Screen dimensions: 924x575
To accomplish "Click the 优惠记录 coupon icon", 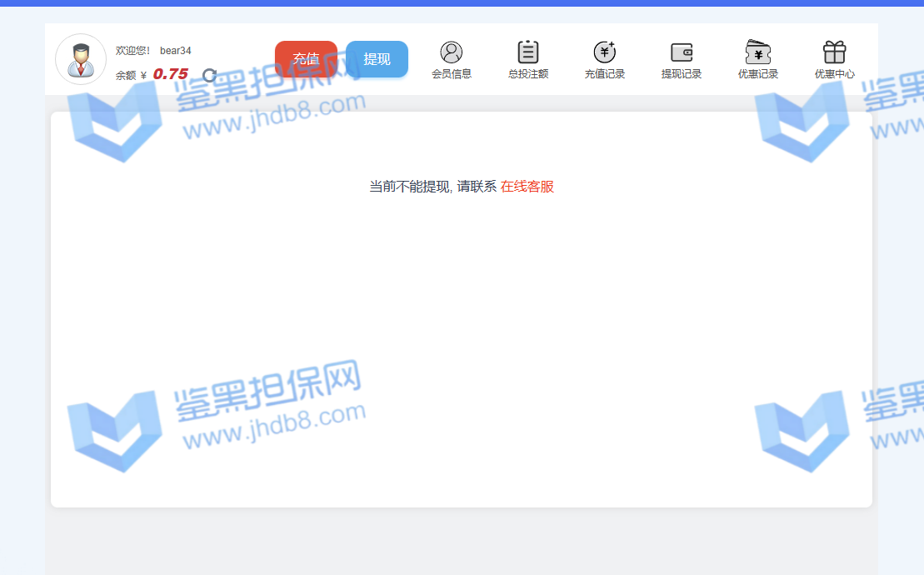I will [x=758, y=52].
